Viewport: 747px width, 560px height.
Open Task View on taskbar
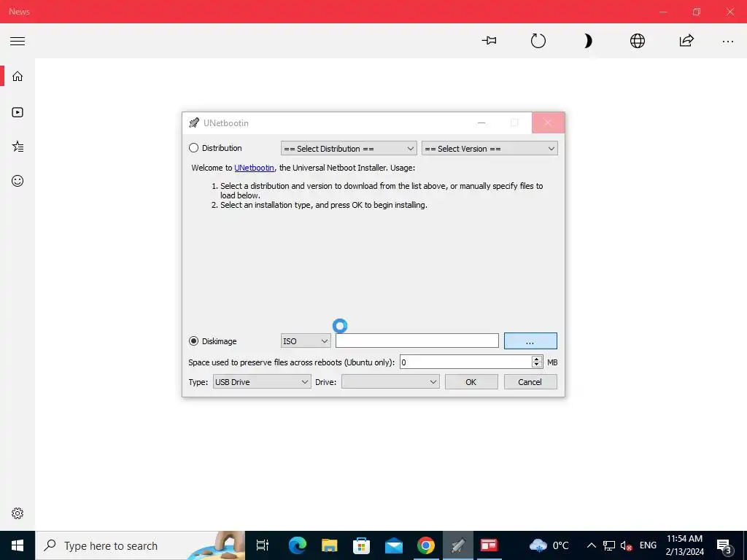[263, 545]
